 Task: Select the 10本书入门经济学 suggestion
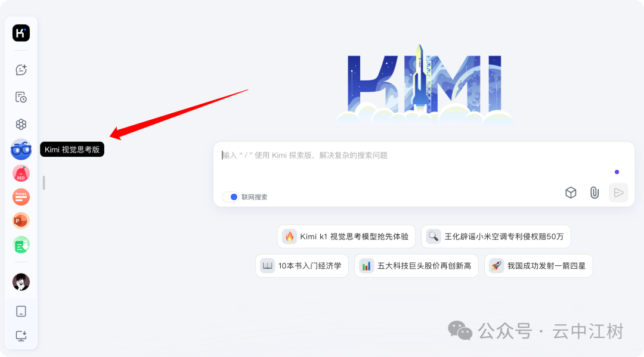[302, 266]
